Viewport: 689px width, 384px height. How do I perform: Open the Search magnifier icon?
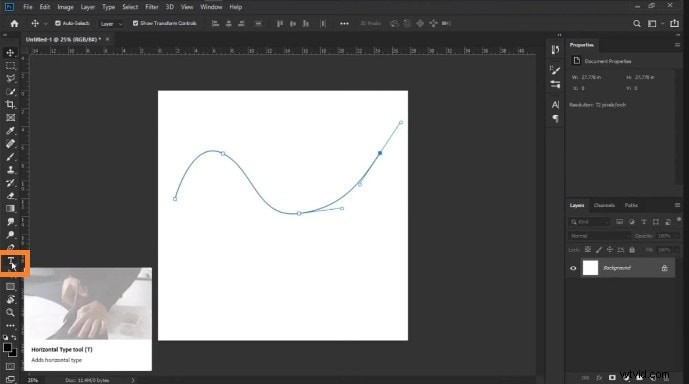point(637,24)
